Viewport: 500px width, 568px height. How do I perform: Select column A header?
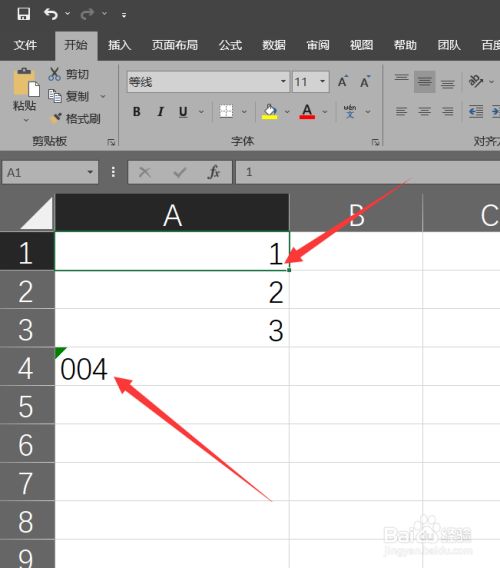tap(172, 213)
